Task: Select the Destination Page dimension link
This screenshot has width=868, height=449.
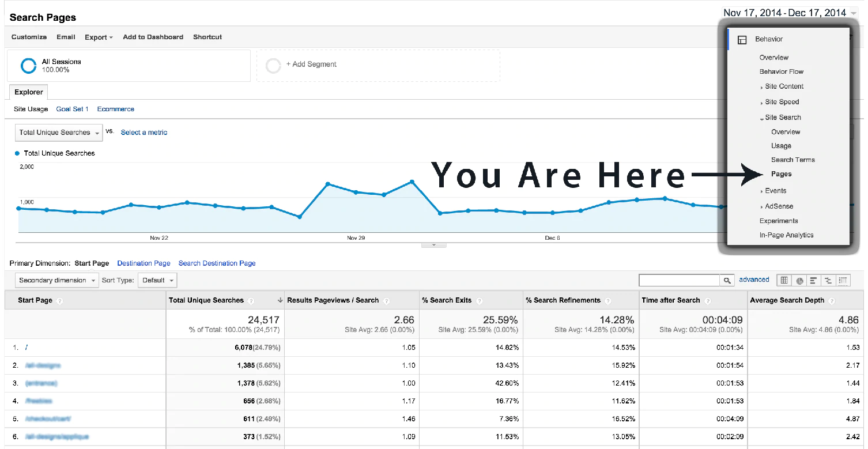Action: [144, 263]
